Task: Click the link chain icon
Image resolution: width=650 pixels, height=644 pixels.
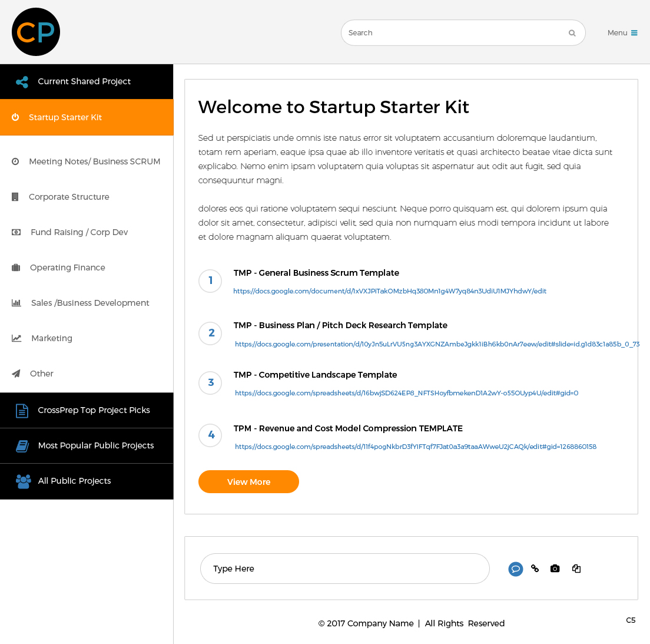Action: click(x=535, y=569)
